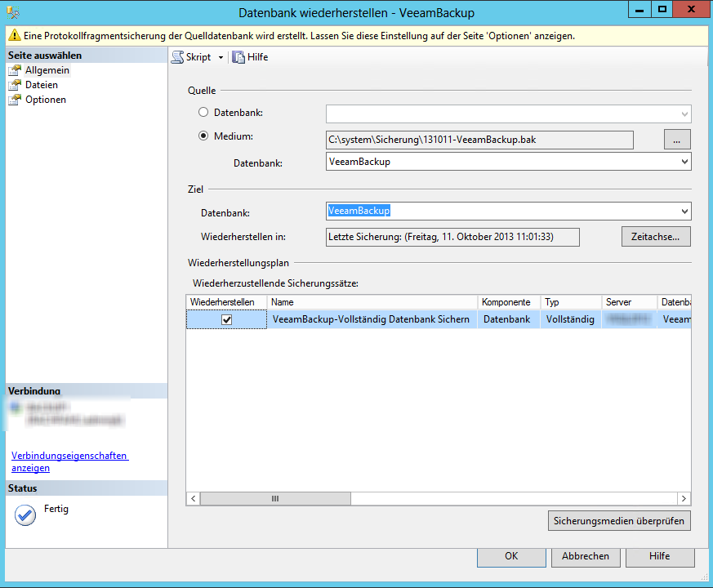713x588 pixels.
Task: Select the Medium source radio button
Action: click(203, 136)
